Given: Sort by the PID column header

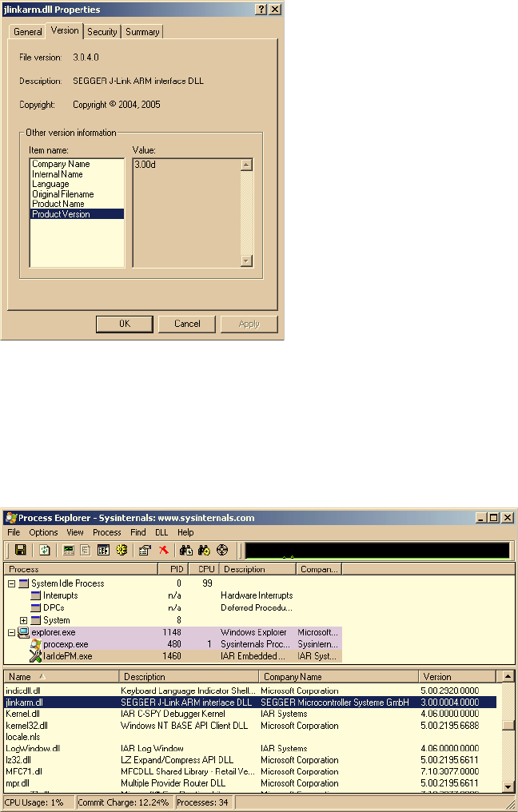Looking at the screenshot, I should [x=173, y=569].
